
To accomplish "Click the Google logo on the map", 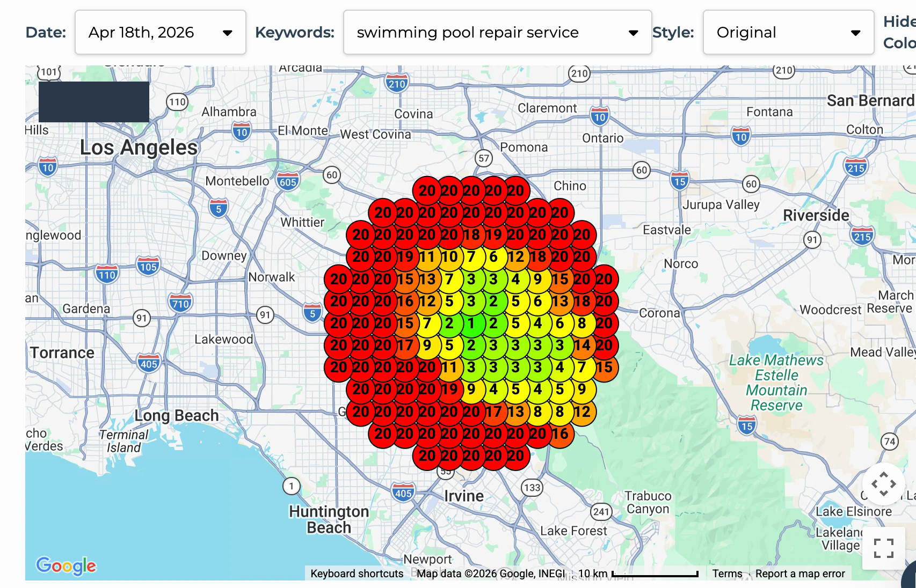I will coord(66,565).
